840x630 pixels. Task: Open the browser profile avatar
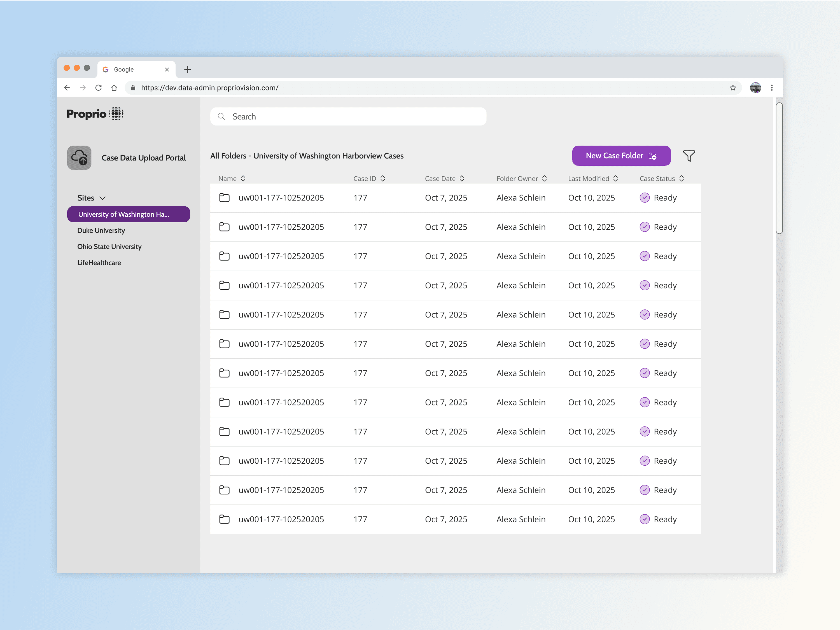coord(755,88)
